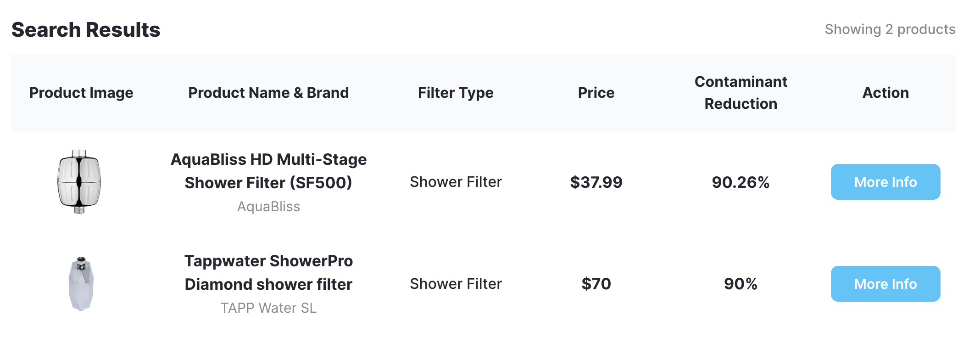The image size is (980, 349).
Task: Click the 90% contaminant reduction value
Action: 741,284
